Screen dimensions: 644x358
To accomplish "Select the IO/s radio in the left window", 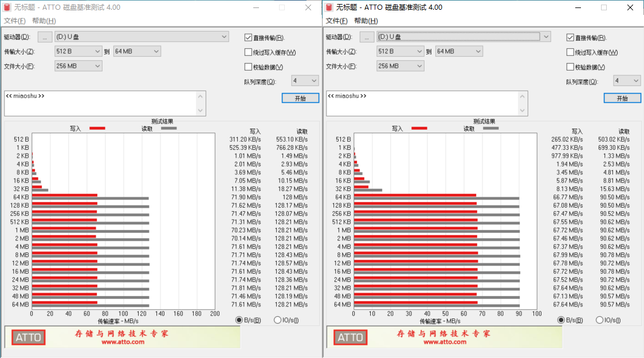I will pyautogui.click(x=278, y=320).
